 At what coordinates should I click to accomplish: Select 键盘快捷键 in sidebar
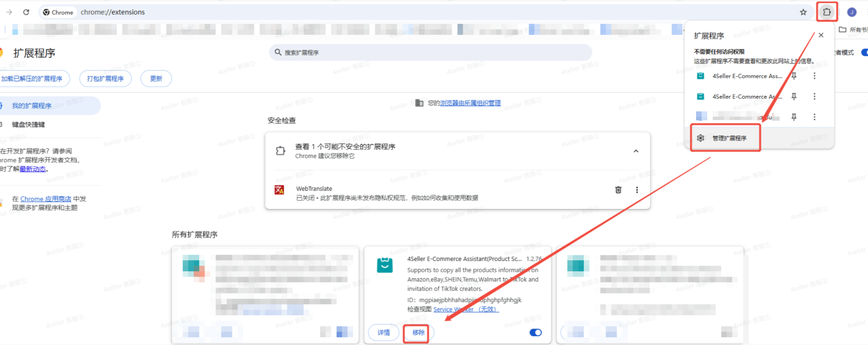pos(29,124)
